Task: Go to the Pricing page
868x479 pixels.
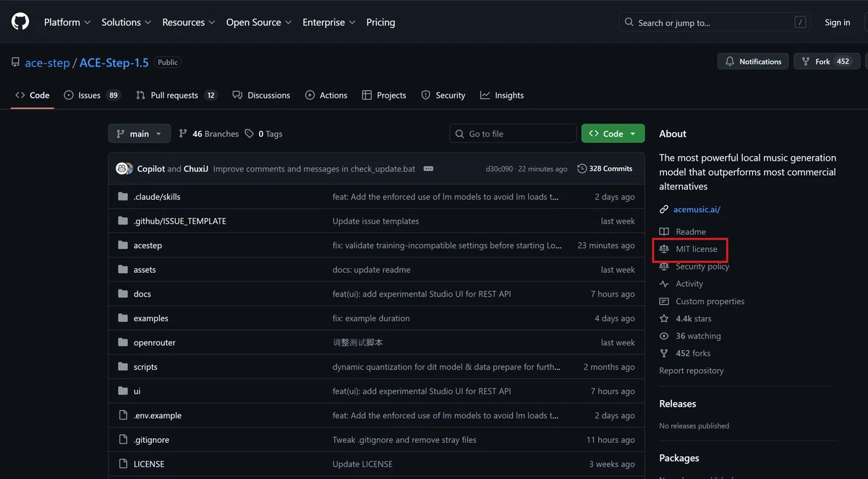Action: point(380,22)
